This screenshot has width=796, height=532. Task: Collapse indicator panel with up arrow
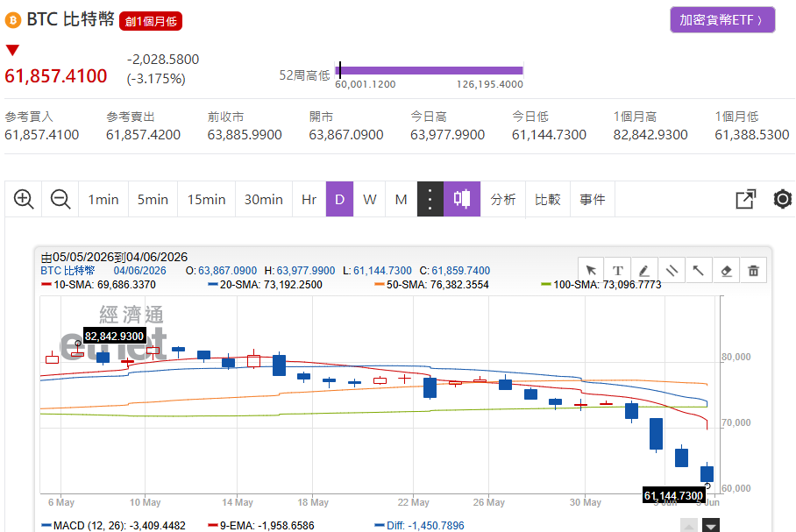689,525
